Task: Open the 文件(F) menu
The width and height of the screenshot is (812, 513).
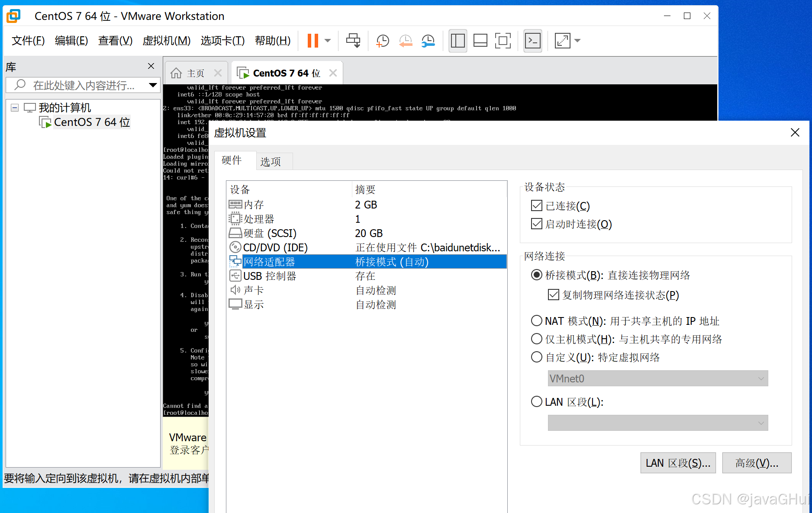Action: coord(28,41)
